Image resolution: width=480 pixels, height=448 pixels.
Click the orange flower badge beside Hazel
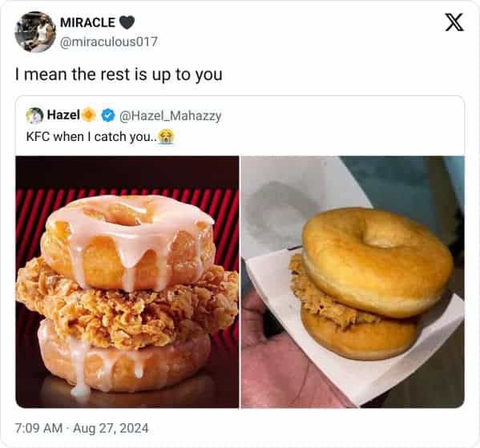coord(89,115)
